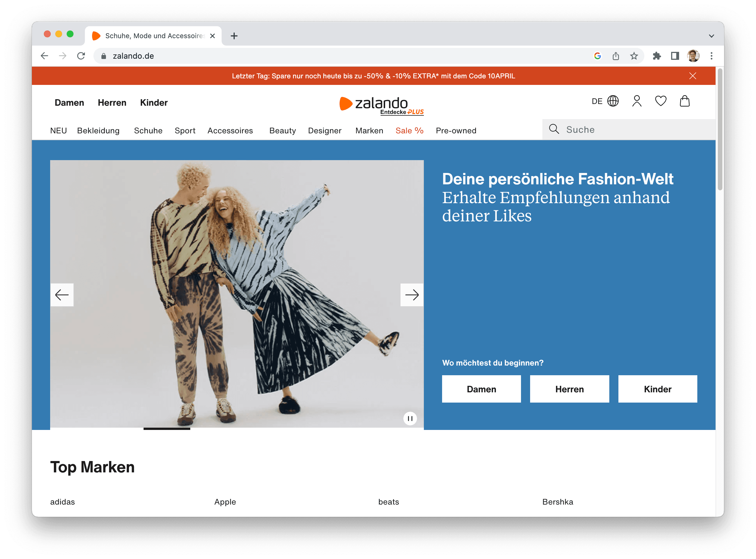The width and height of the screenshot is (756, 559).
Task: Close the Schuhe, Mode und Accessoires tab
Action: click(213, 36)
